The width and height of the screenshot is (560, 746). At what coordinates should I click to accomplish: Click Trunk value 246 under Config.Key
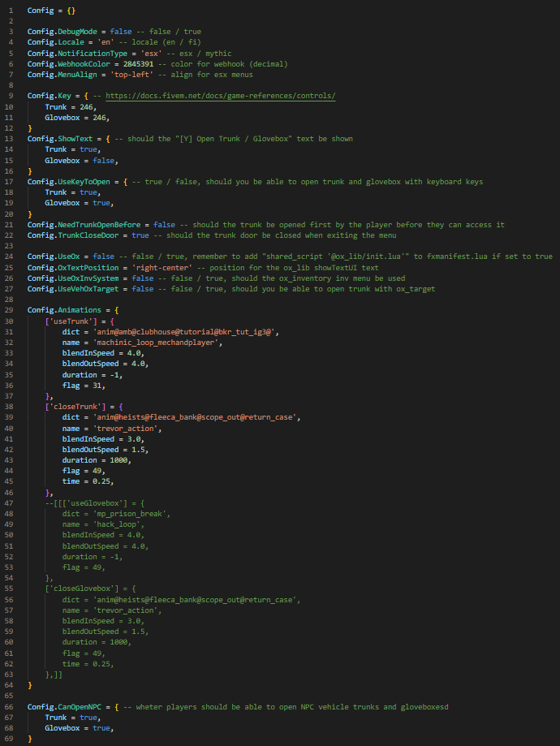86,107
